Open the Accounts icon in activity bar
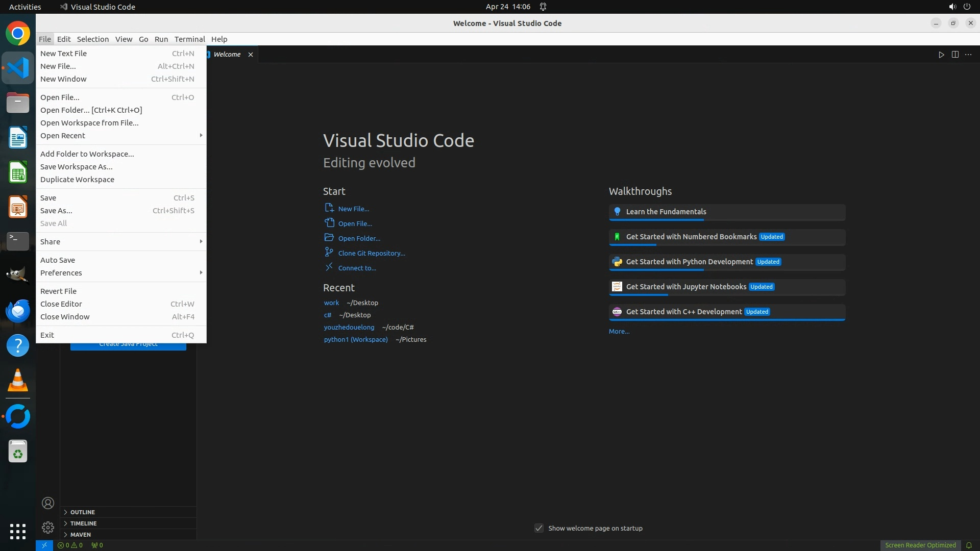The width and height of the screenshot is (980, 551). tap(48, 504)
